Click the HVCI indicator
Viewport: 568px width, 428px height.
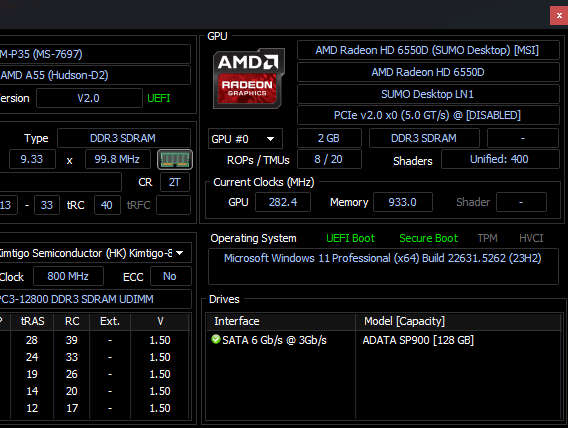point(531,238)
